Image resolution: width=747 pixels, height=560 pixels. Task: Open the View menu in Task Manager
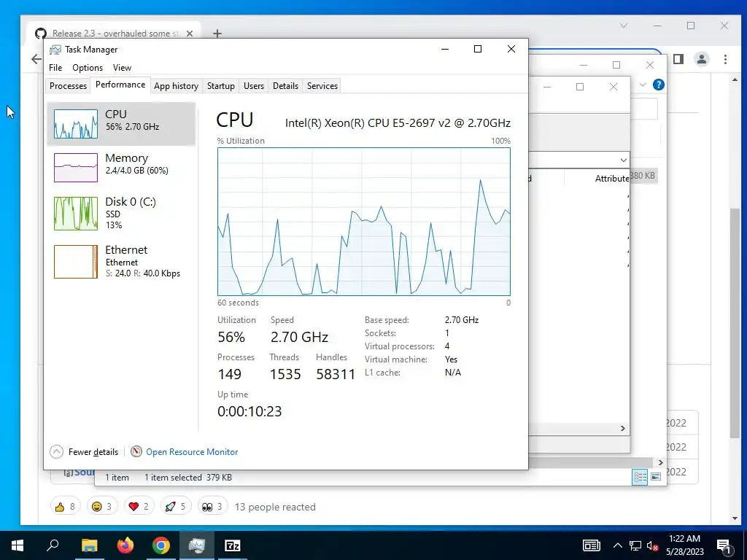[x=122, y=68]
